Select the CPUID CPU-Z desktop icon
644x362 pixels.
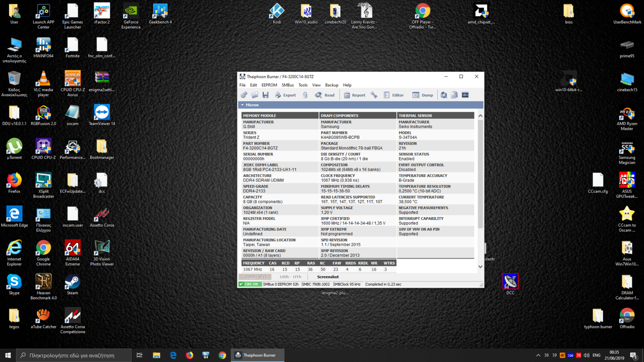click(43, 149)
